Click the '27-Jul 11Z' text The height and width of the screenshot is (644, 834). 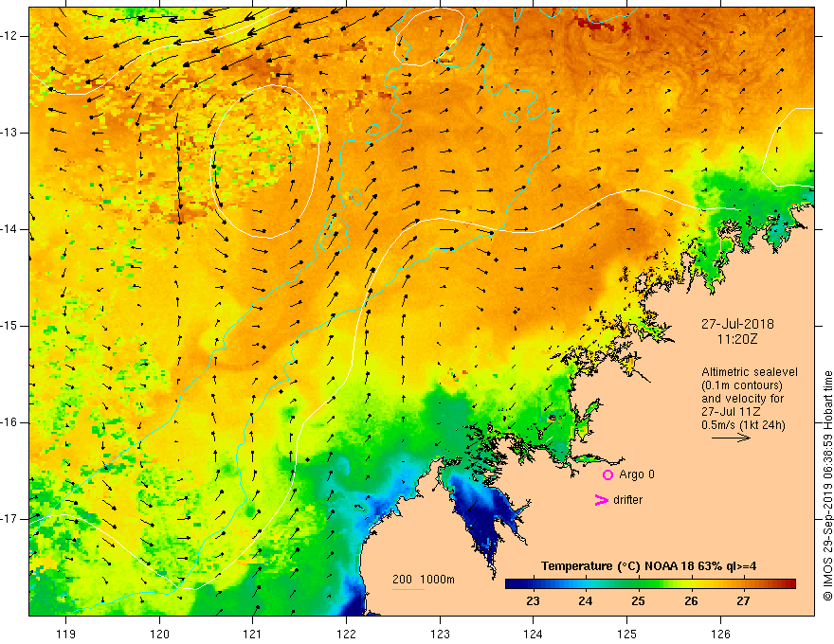pyautogui.click(x=730, y=412)
